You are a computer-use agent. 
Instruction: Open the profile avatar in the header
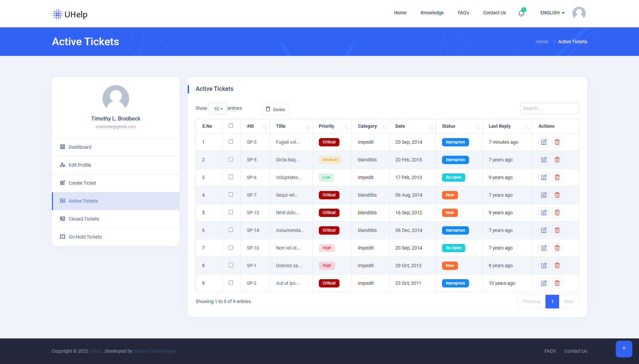pos(579,13)
